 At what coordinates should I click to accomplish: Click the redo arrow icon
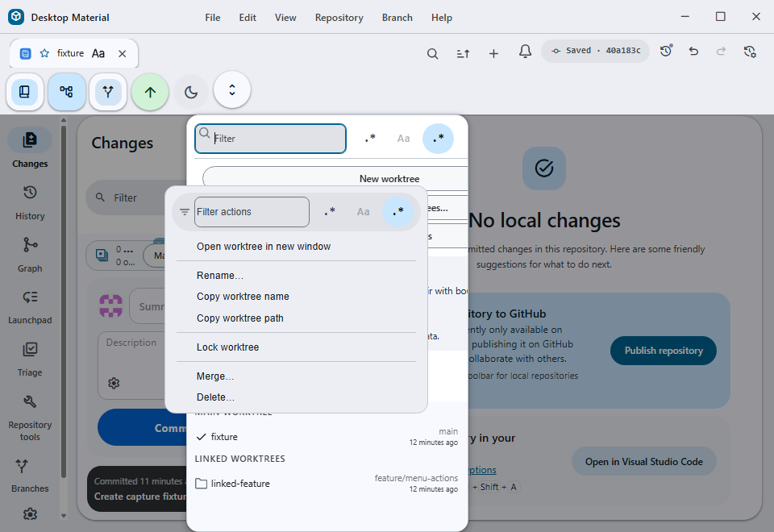click(x=721, y=51)
